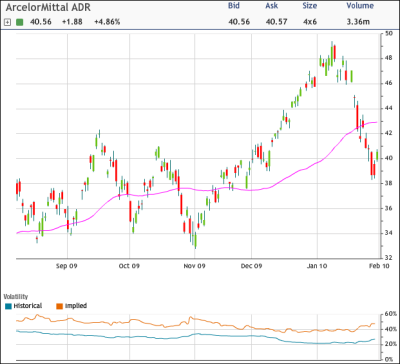Click the 40 price axis label

[x=389, y=158]
